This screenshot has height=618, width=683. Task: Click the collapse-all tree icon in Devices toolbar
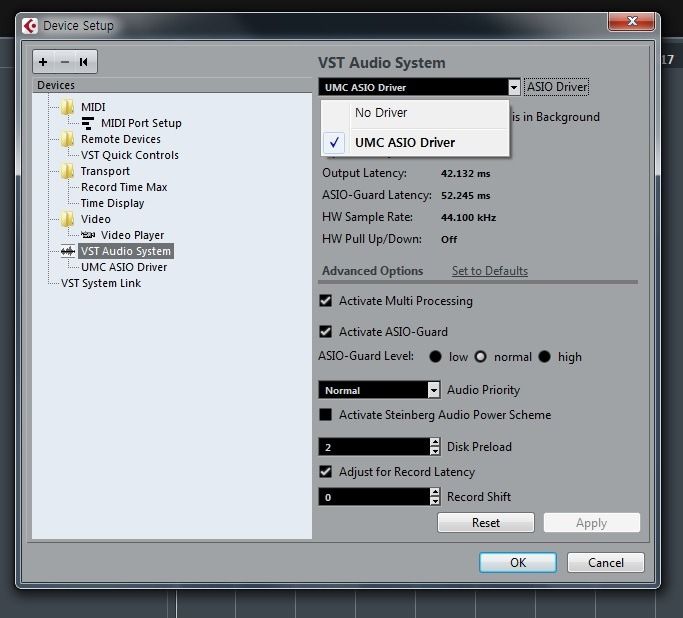click(84, 62)
